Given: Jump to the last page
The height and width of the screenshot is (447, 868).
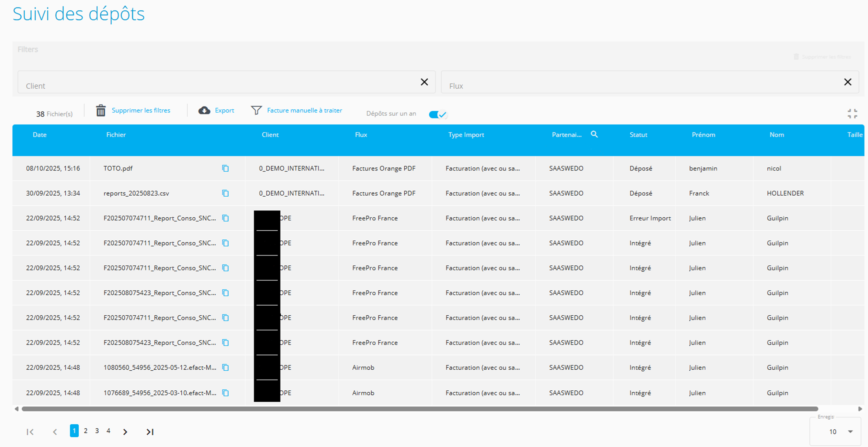Looking at the screenshot, I should [150, 432].
